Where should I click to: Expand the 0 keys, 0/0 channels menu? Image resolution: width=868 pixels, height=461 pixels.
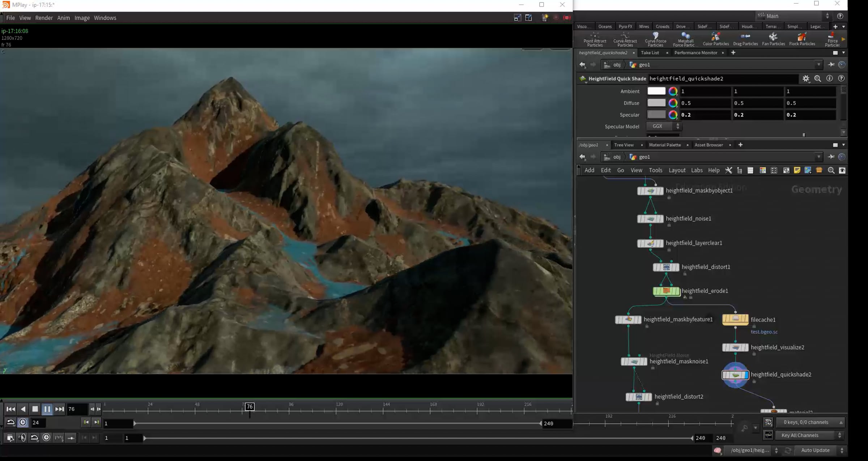click(810, 422)
